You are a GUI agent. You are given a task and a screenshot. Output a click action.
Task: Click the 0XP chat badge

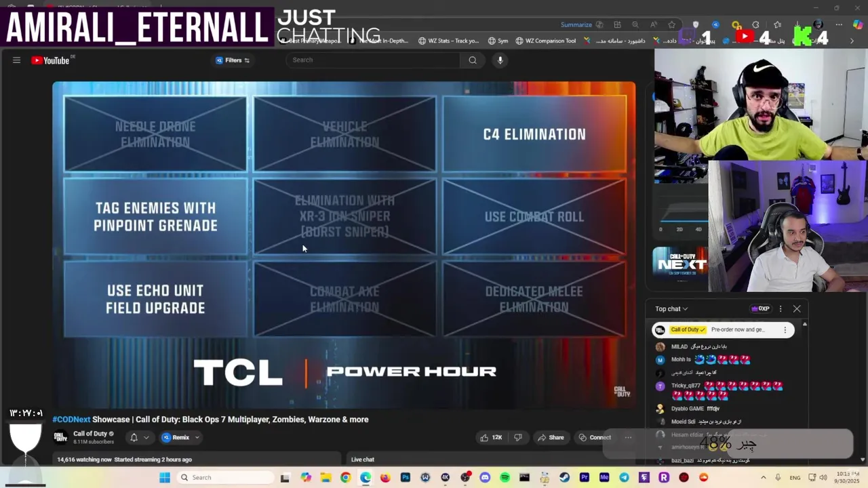pyautogui.click(x=760, y=309)
